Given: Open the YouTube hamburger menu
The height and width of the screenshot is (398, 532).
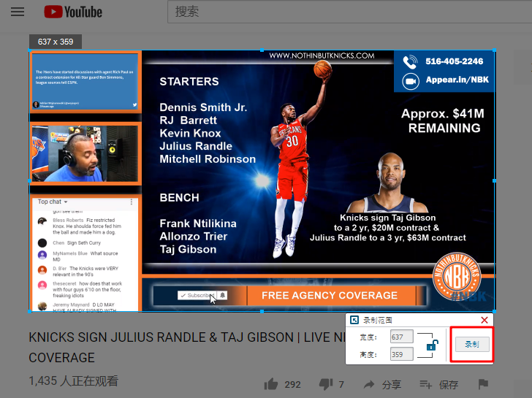Looking at the screenshot, I should [x=18, y=12].
